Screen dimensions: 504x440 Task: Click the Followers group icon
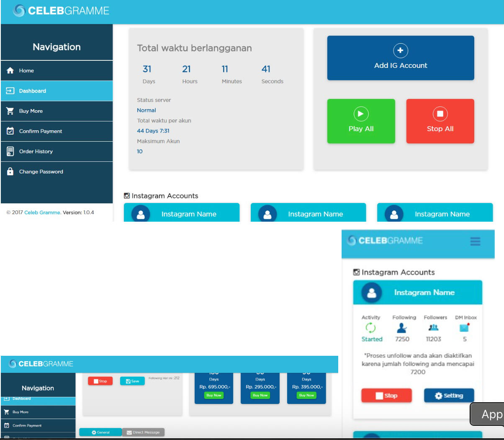pos(434,328)
